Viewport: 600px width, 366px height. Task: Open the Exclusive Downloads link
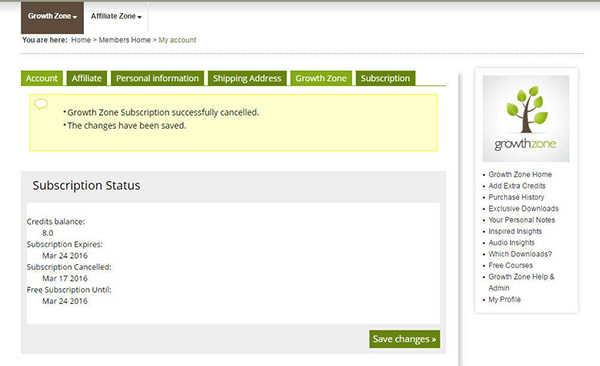(523, 209)
